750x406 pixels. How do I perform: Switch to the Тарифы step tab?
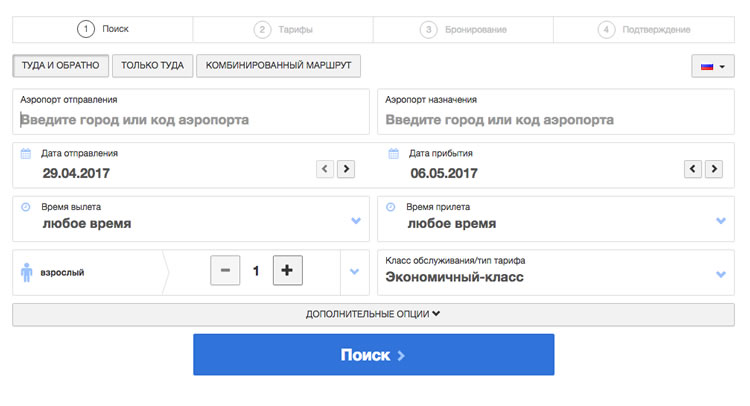[x=283, y=29]
